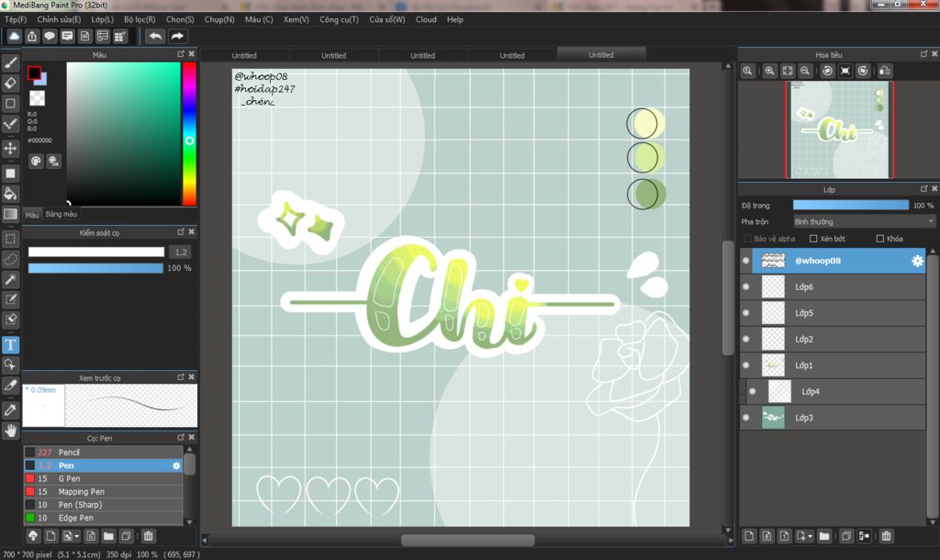The width and height of the screenshot is (940, 560).
Task: Hide the Lớp2 layer
Action: coord(745,339)
